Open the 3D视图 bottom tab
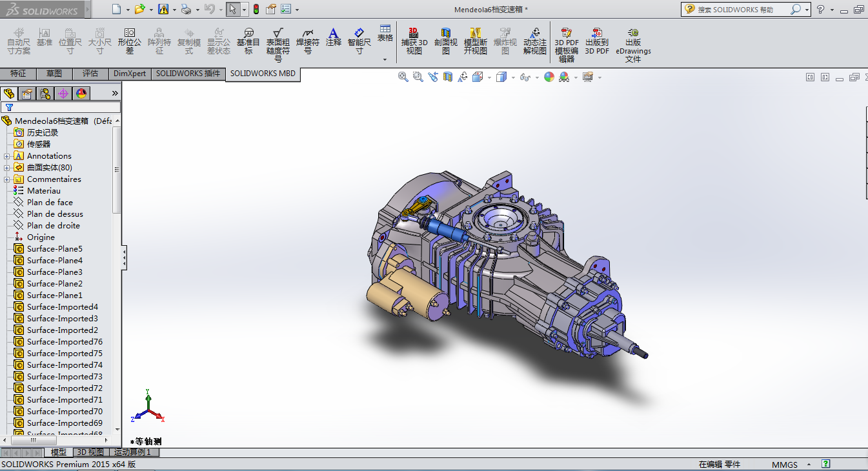The image size is (868, 471). (90, 452)
